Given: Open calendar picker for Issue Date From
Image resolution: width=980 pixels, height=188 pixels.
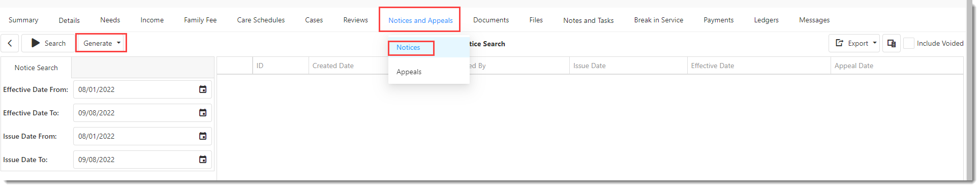Looking at the screenshot, I should pos(203,136).
